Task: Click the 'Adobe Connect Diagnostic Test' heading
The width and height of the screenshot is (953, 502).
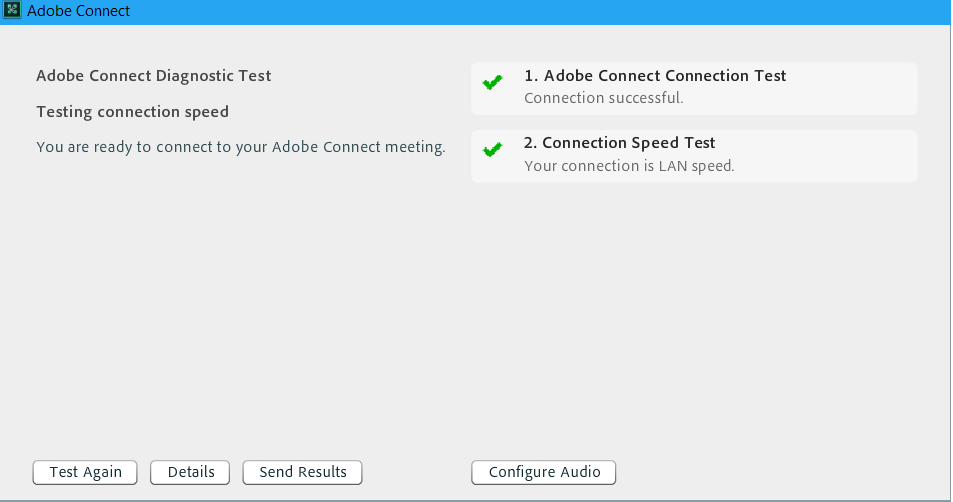Action: 154,76
